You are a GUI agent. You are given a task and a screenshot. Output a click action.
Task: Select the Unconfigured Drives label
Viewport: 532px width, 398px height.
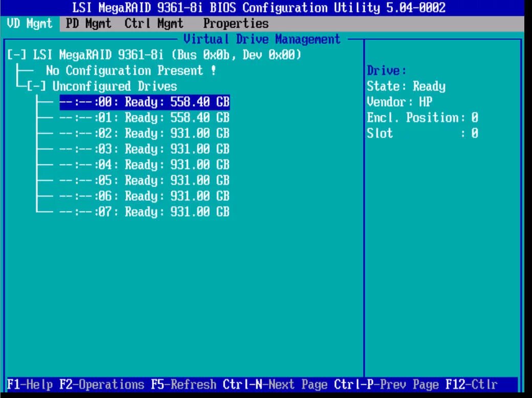pyautogui.click(x=115, y=86)
